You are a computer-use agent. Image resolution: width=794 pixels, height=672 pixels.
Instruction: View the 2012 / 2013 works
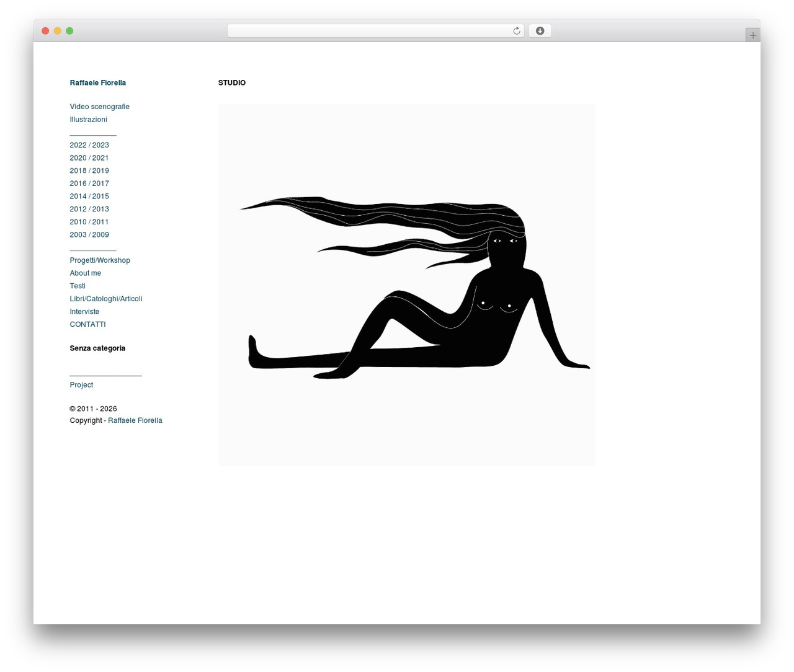point(89,209)
